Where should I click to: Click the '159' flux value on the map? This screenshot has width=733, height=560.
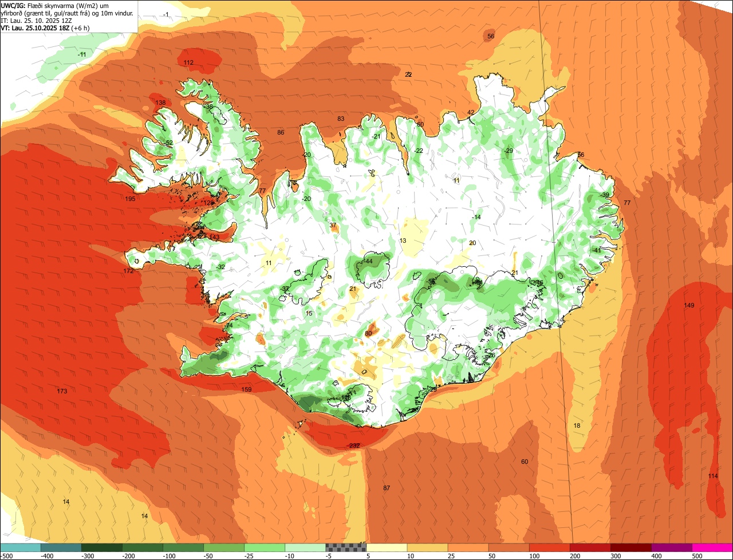pos(246,390)
